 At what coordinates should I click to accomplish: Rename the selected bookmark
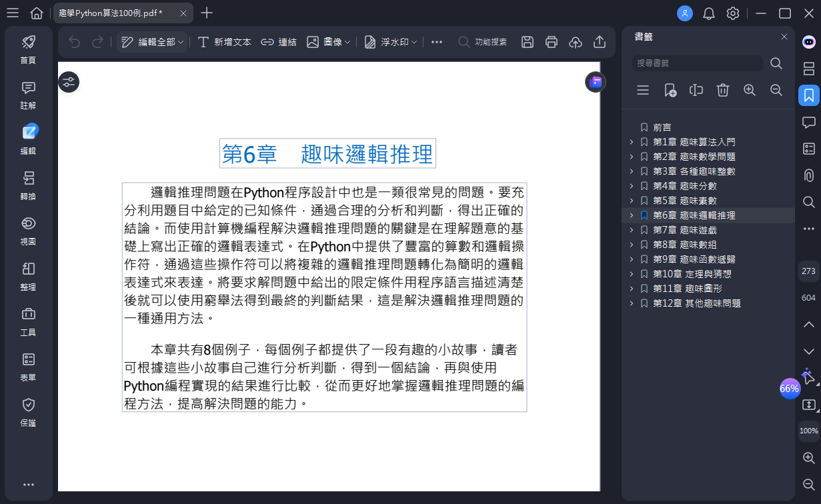coord(696,90)
